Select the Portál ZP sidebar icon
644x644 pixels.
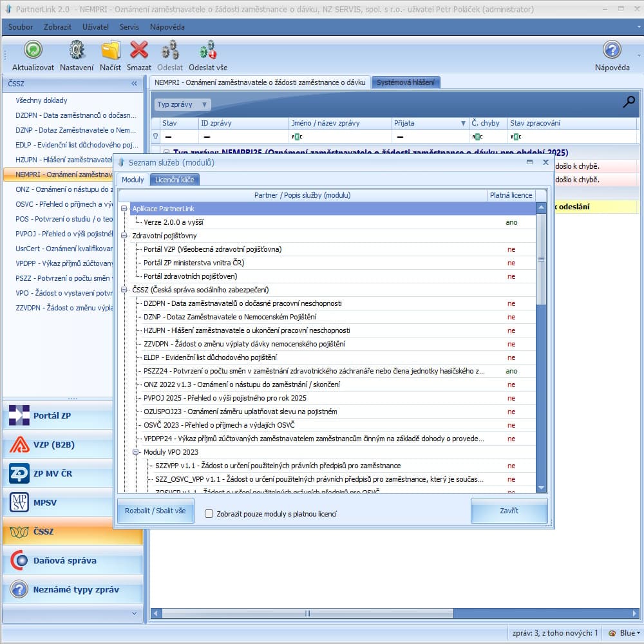(x=19, y=415)
